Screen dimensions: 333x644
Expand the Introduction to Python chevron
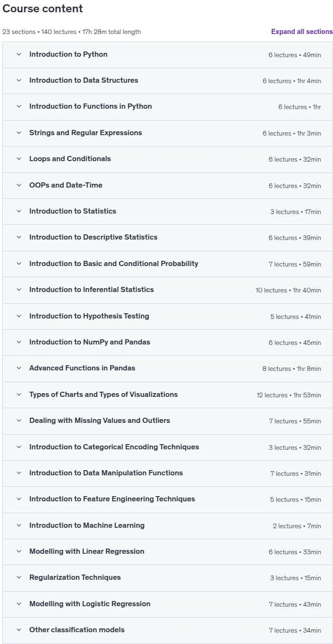(x=19, y=54)
